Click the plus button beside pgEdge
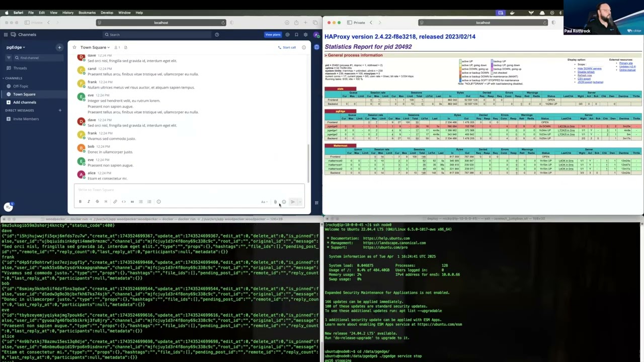 click(x=59, y=47)
